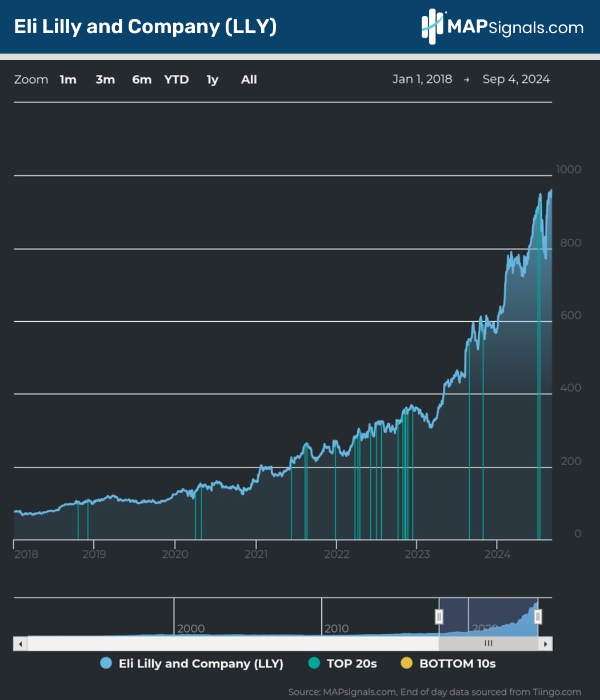Select the All zoom range
The height and width of the screenshot is (700, 600).
[249, 79]
